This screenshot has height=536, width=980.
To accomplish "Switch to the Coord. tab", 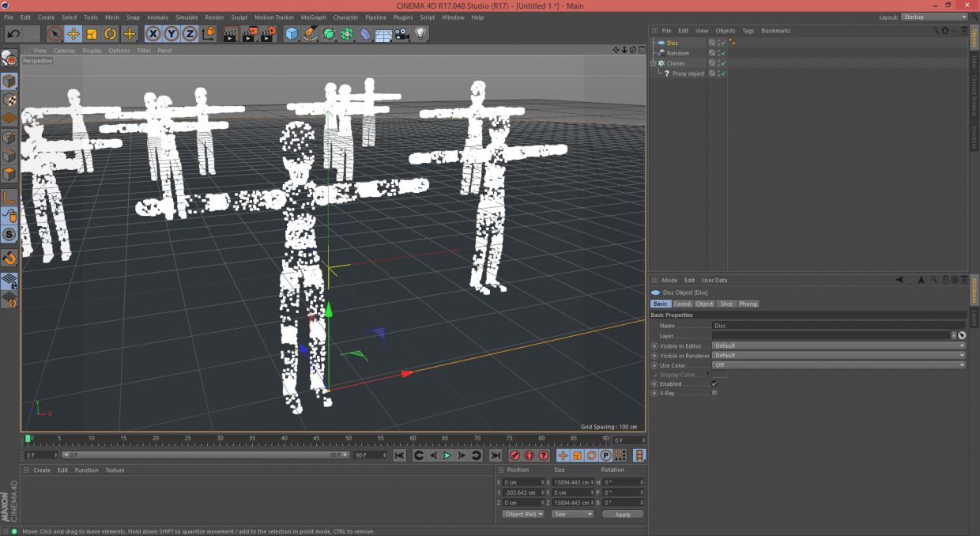I will point(682,304).
